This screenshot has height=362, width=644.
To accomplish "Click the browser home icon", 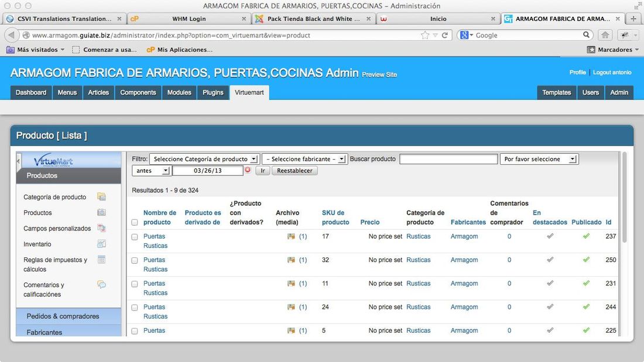I will [605, 35].
